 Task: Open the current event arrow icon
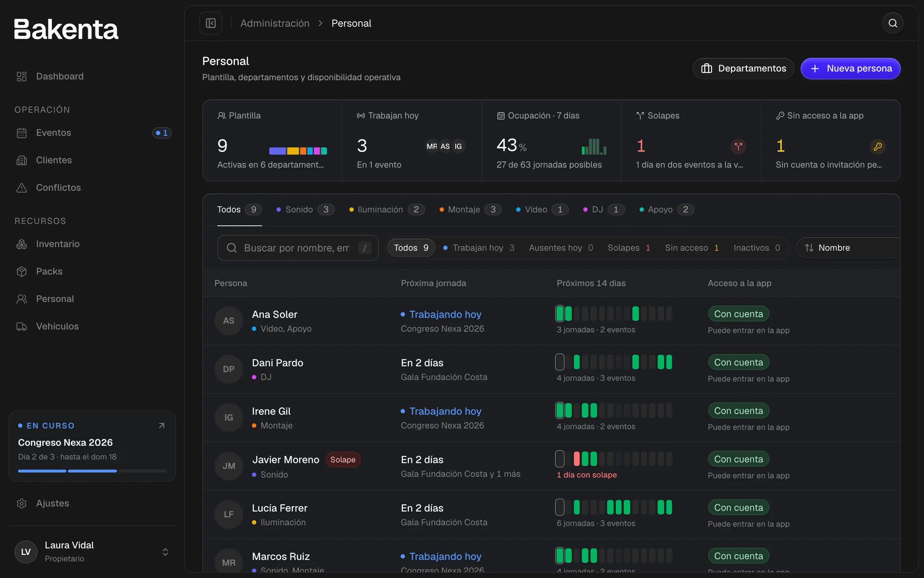162,426
